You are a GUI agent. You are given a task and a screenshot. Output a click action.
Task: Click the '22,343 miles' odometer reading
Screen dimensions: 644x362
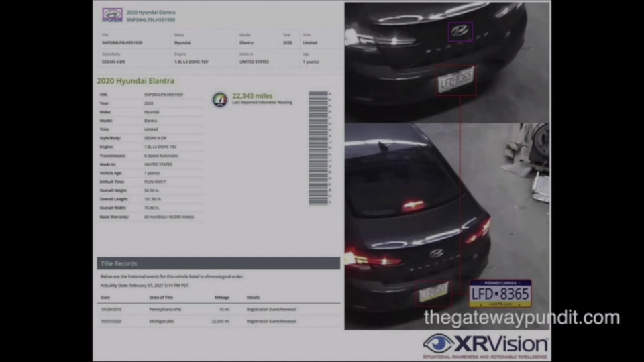252,96
